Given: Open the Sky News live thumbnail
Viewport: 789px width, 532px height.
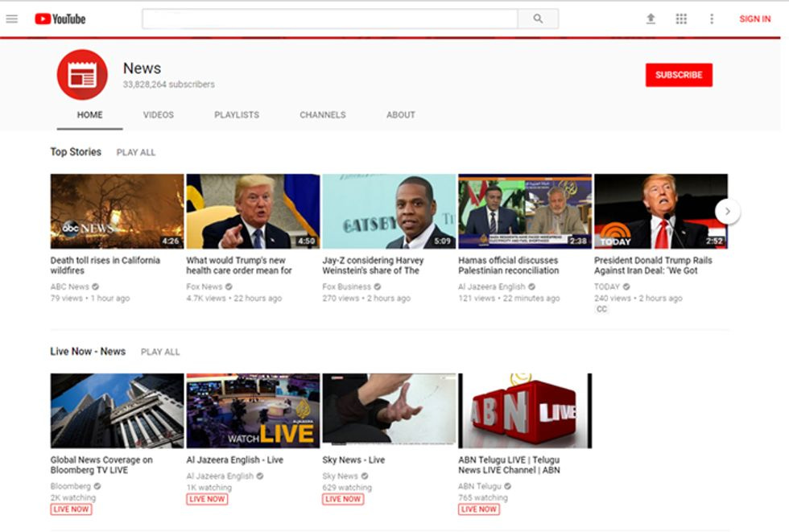Looking at the screenshot, I should pos(389,410).
